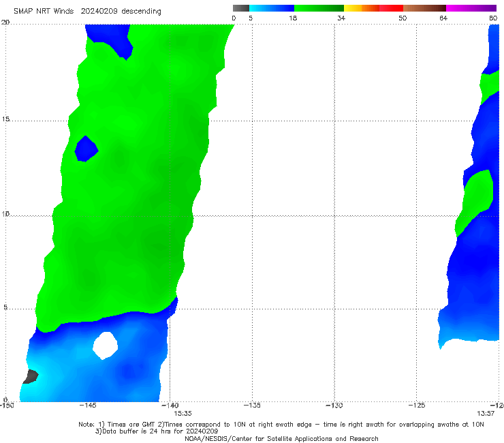Click the color bar label 34

point(341,18)
